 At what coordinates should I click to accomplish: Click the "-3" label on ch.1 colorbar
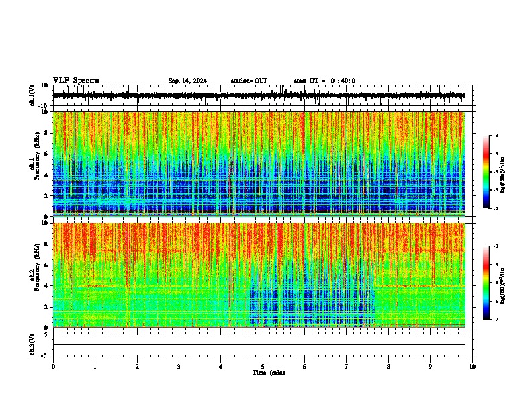coord(495,135)
